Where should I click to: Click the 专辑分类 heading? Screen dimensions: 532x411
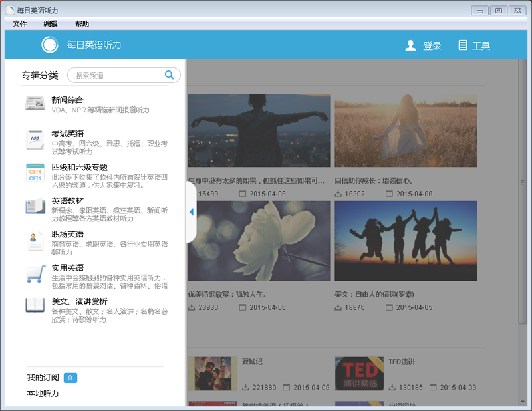[40, 75]
